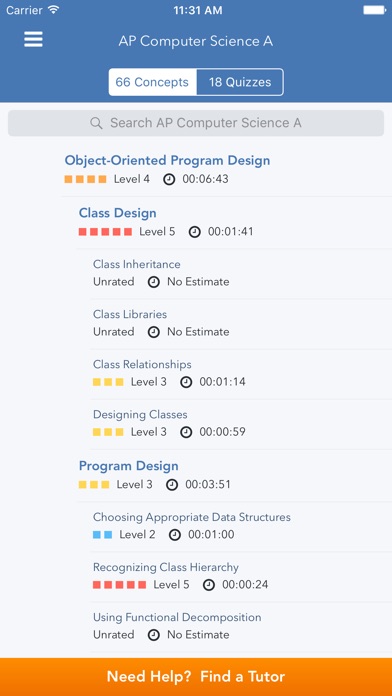Screen dimensions: 392x696
Task: Click the Search AP Computer Science A field
Action: click(x=196, y=123)
